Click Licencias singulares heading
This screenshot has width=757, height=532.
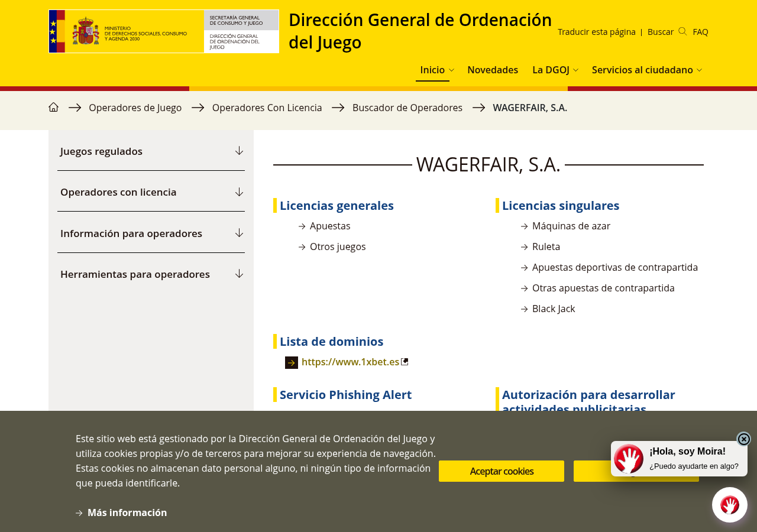pos(561,206)
